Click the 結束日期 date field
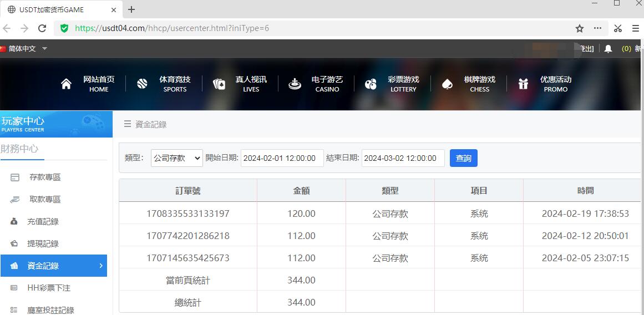 (403, 158)
